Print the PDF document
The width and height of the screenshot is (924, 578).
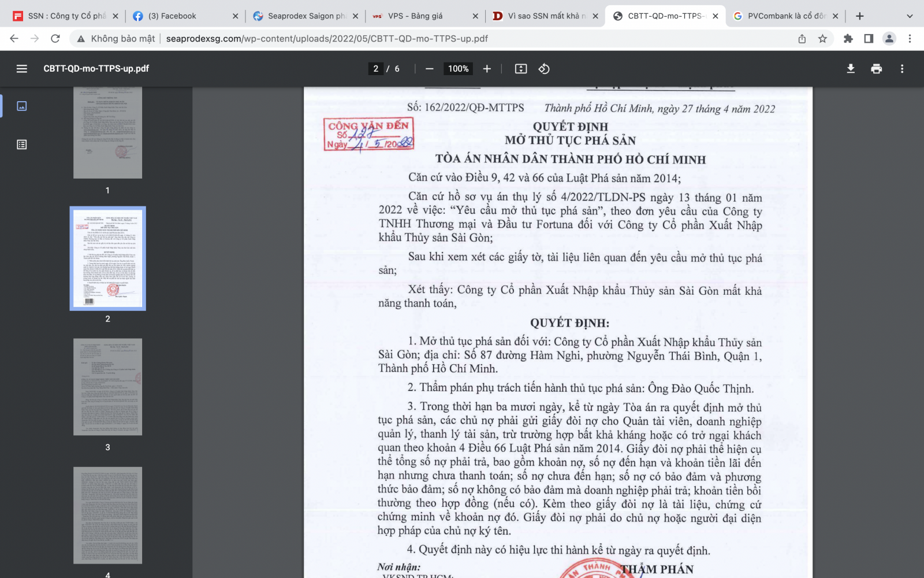tap(877, 69)
